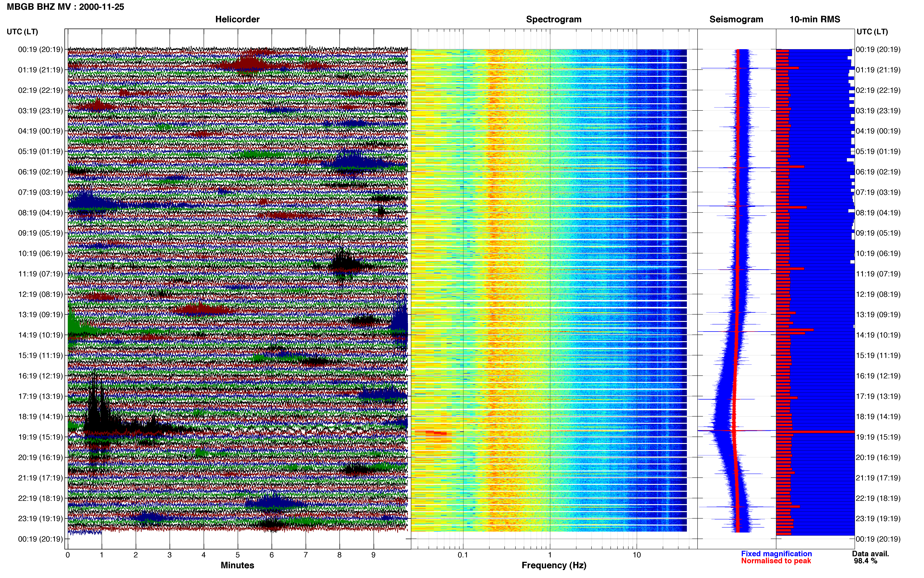Click the right 14:19 (10:19) time label
Viewport: 924px width, 578px height.
point(878,335)
